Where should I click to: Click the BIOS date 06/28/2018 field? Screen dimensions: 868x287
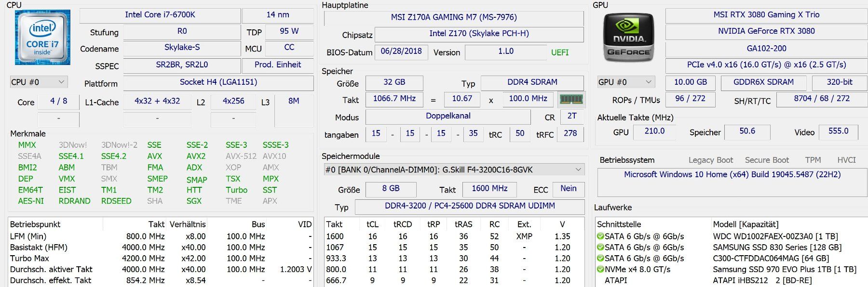pyautogui.click(x=401, y=52)
